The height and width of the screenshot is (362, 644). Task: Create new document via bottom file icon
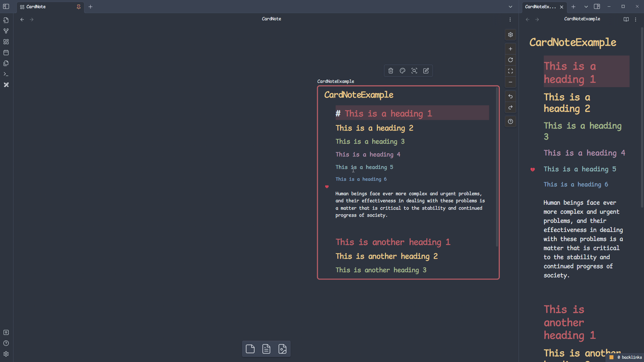click(x=250, y=349)
